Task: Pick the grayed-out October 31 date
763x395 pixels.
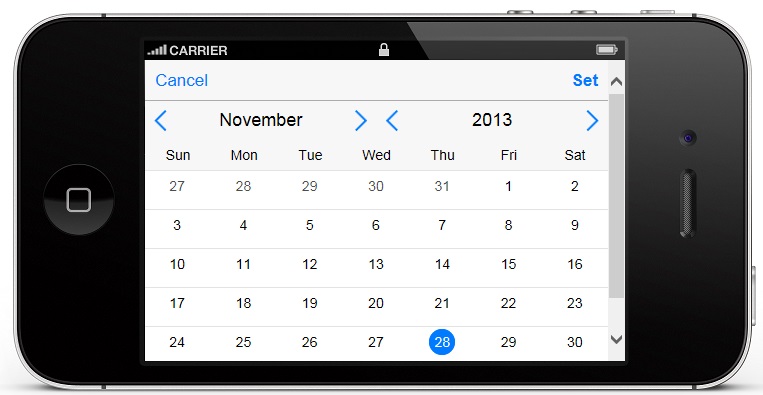Action: click(442, 186)
